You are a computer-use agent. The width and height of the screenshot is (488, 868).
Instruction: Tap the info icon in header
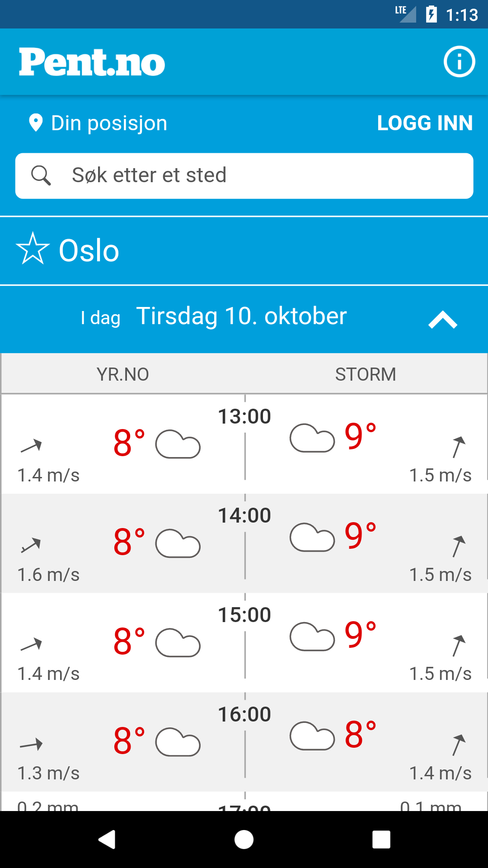[x=459, y=62]
